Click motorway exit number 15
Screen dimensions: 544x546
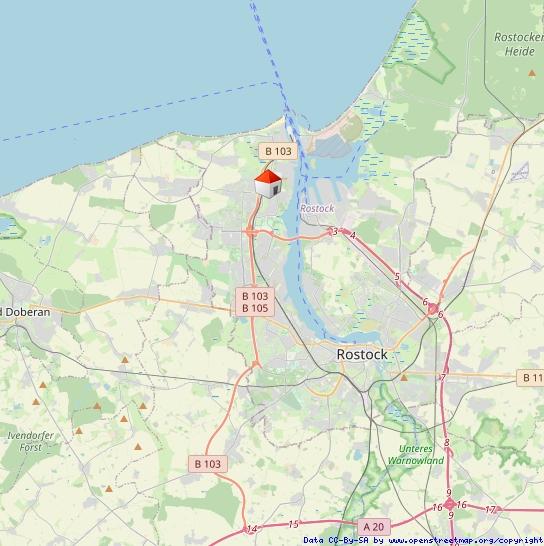pyautogui.click(x=293, y=524)
